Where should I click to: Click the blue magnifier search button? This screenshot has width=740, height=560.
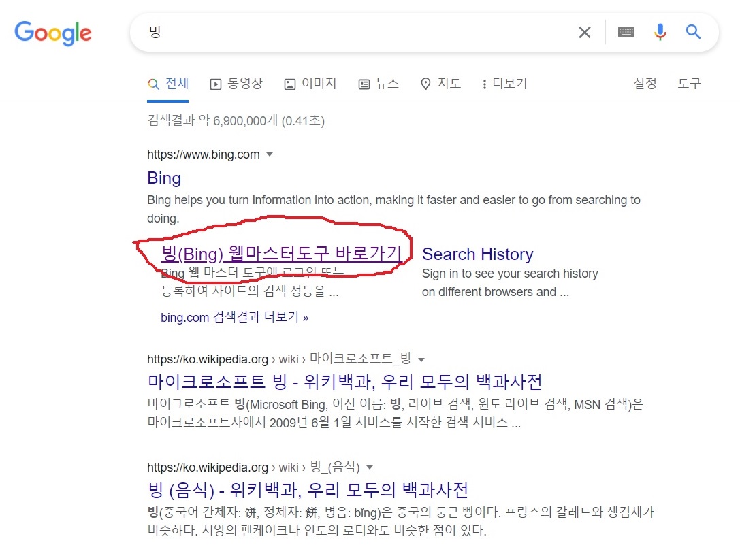pos(693,31)
